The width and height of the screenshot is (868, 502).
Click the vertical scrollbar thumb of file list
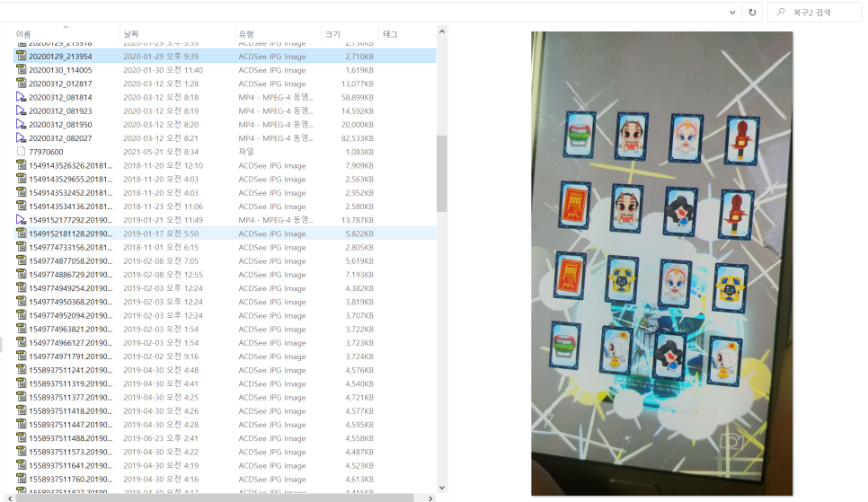(442, 174)
